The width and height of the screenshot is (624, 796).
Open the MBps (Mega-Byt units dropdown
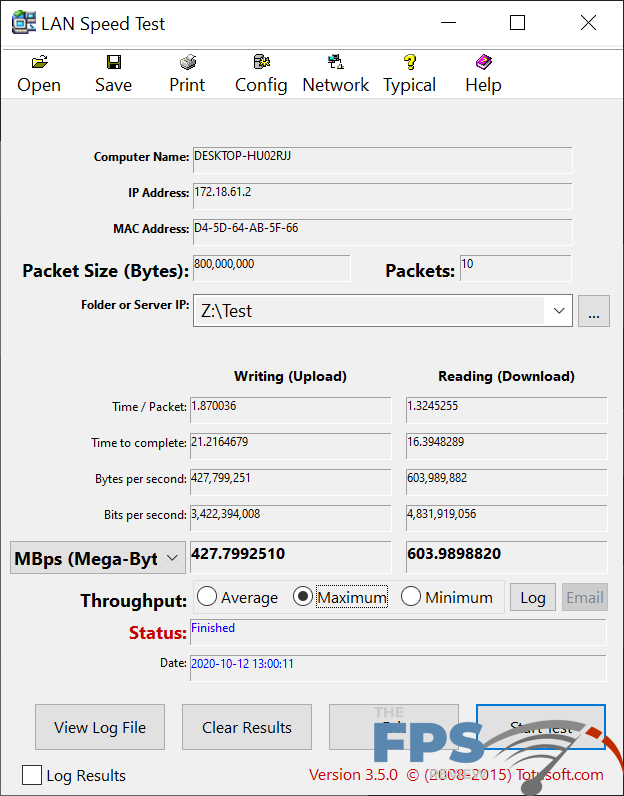point(97,558)
